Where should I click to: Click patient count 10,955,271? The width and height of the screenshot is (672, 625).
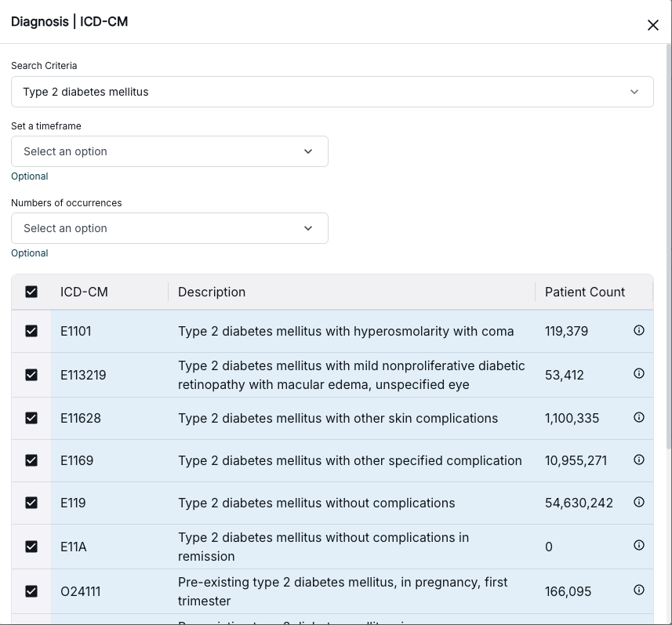(576, 460)
